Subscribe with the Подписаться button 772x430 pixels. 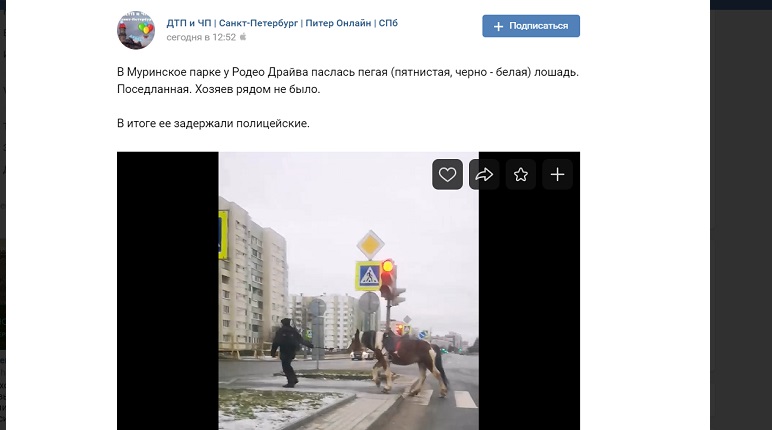coord(531,26)
